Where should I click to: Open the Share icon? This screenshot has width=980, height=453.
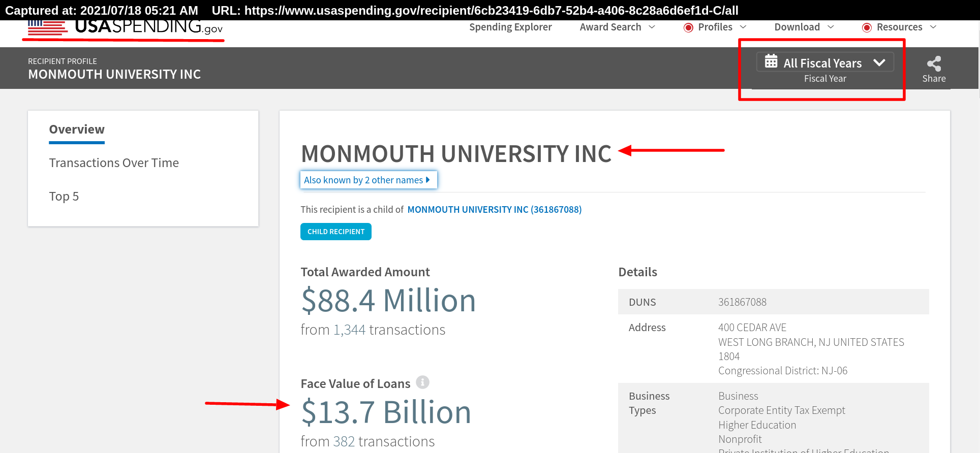pos(934,64)
